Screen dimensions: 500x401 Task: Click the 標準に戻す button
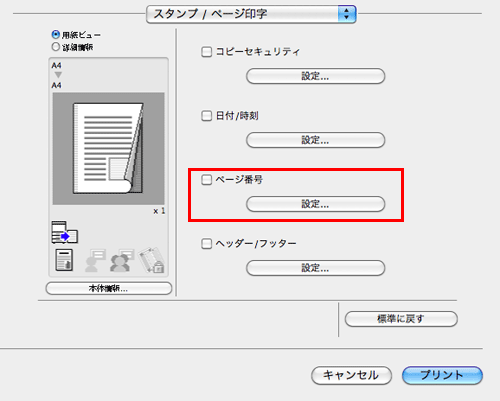401,319
